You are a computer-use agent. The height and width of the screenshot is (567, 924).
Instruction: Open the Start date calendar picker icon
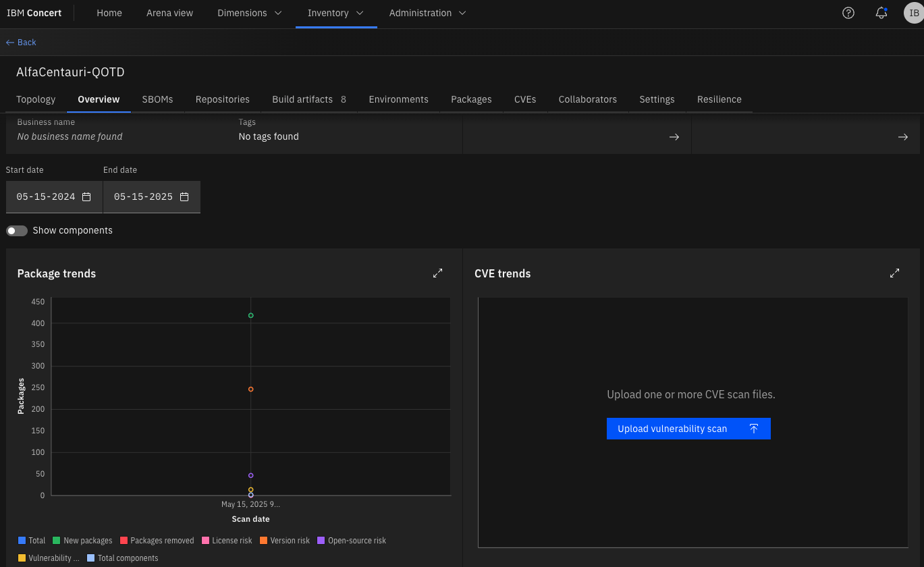(86, 197)
